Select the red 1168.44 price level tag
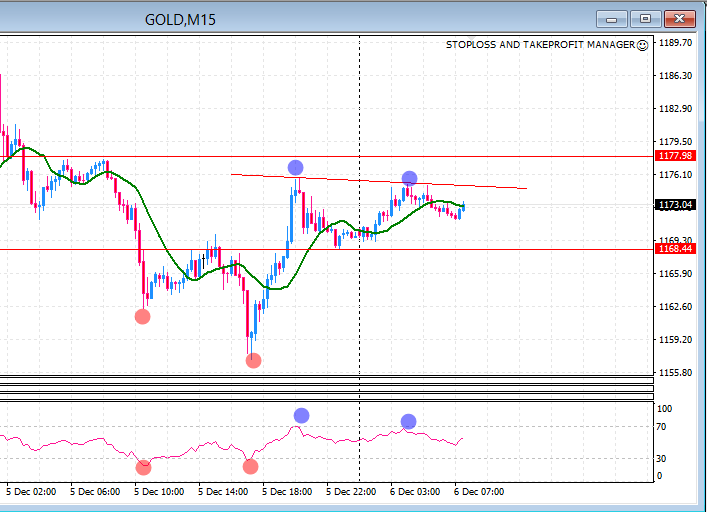This screenshot has height=512, width=707. pyautogui.click(x=674, y=250)
